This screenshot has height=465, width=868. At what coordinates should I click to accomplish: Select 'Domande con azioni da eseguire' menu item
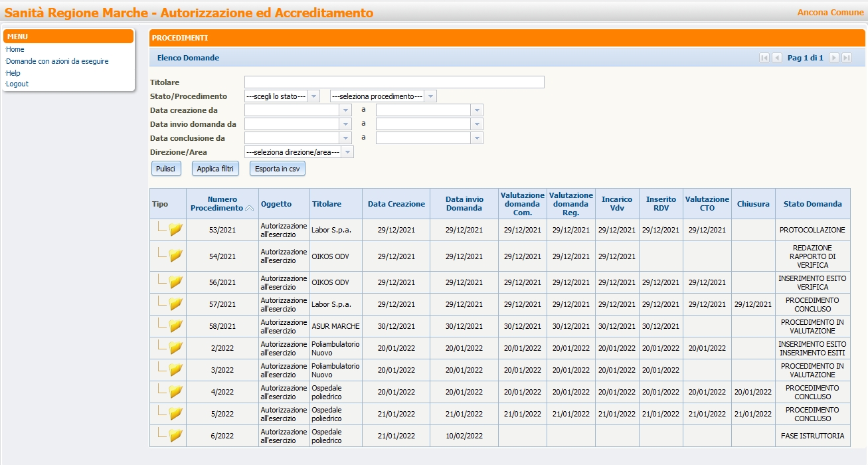[57, 61]
